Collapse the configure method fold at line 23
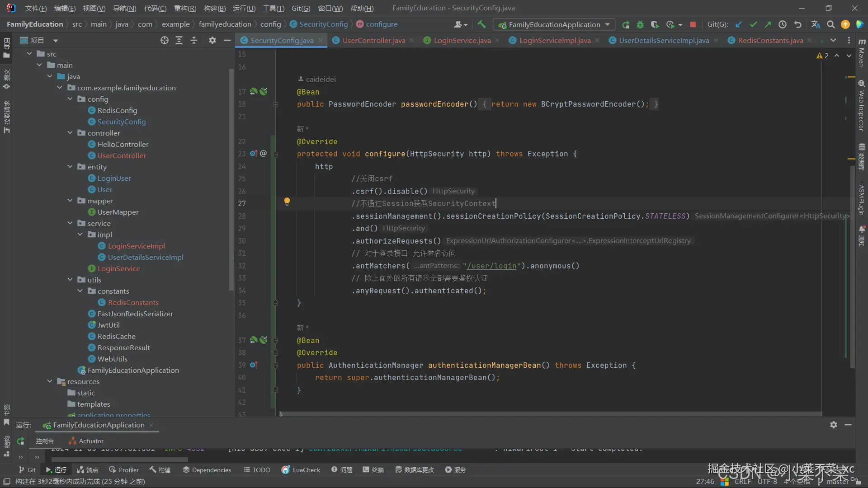This screenshot has width=868, height=488. pos(275,154)
